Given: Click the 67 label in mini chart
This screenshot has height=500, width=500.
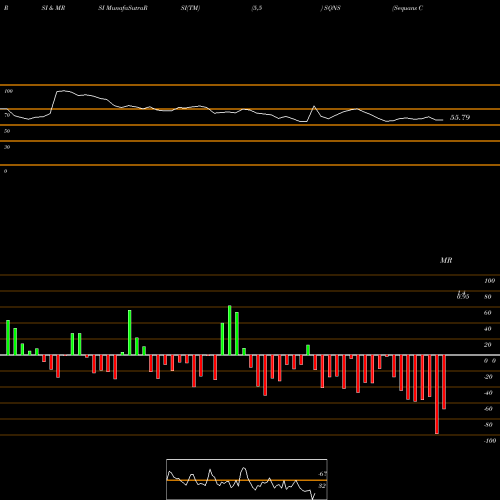Looking at the screenshot, I should pos(322,474).
